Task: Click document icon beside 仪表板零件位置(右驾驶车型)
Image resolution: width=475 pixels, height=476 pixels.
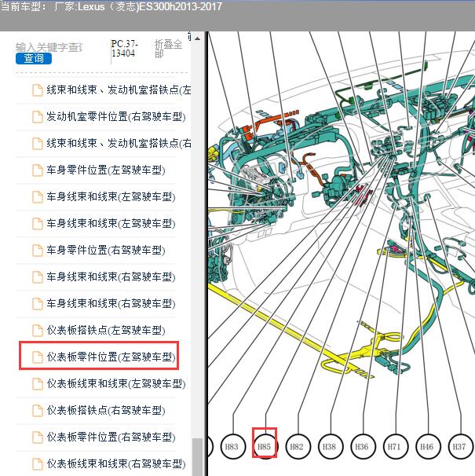Action: coord(38,438)
